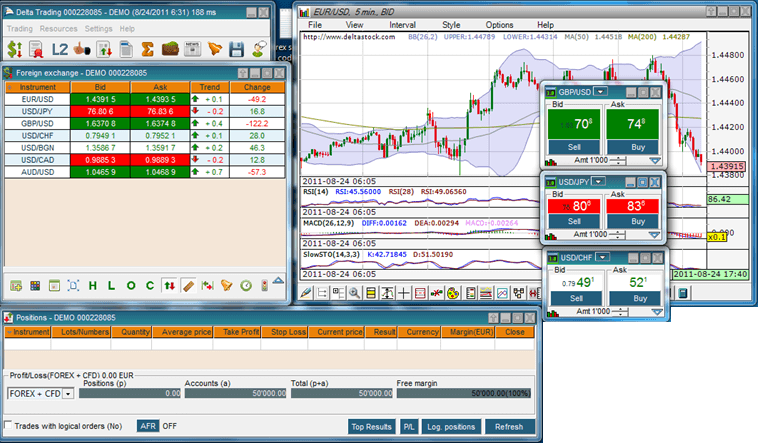Screen dimensions: 758x443
Task: Click the clock icon in Foreign exchange toolbar
Action: [x=246, y=286]
